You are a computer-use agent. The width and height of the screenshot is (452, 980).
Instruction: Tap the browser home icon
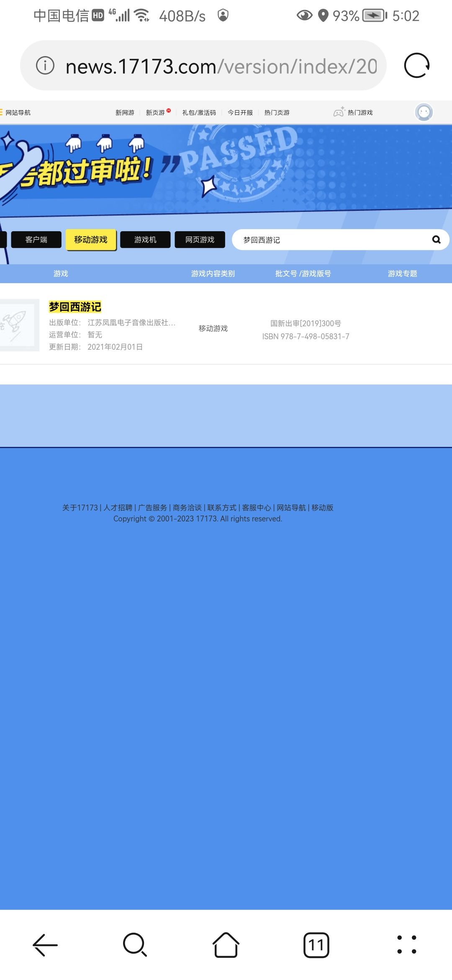click(x=226, y=945)
